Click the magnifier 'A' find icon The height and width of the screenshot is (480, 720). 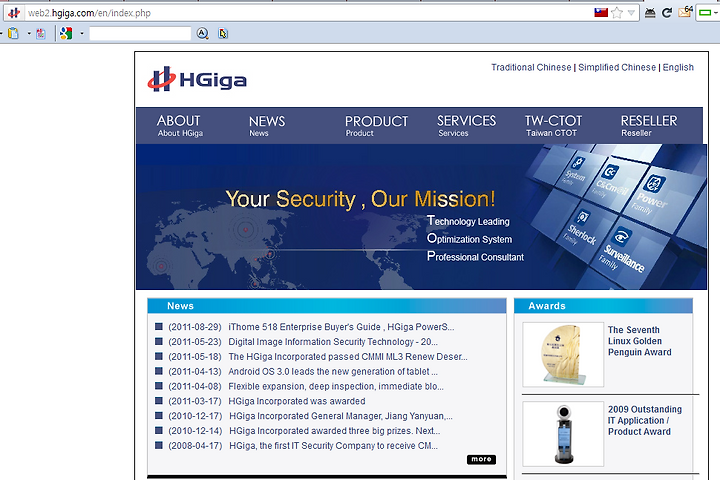pyautogui.click(x=202, y=33)
